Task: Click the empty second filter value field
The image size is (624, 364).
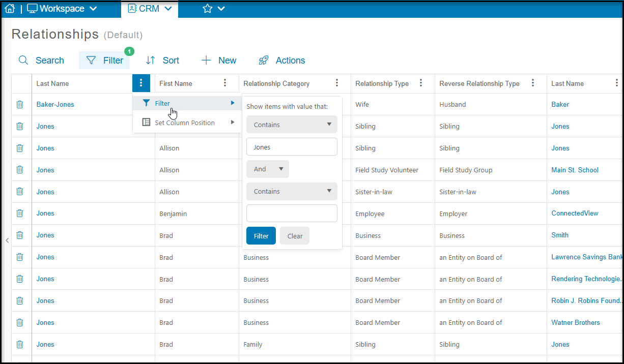Action: 292,214
